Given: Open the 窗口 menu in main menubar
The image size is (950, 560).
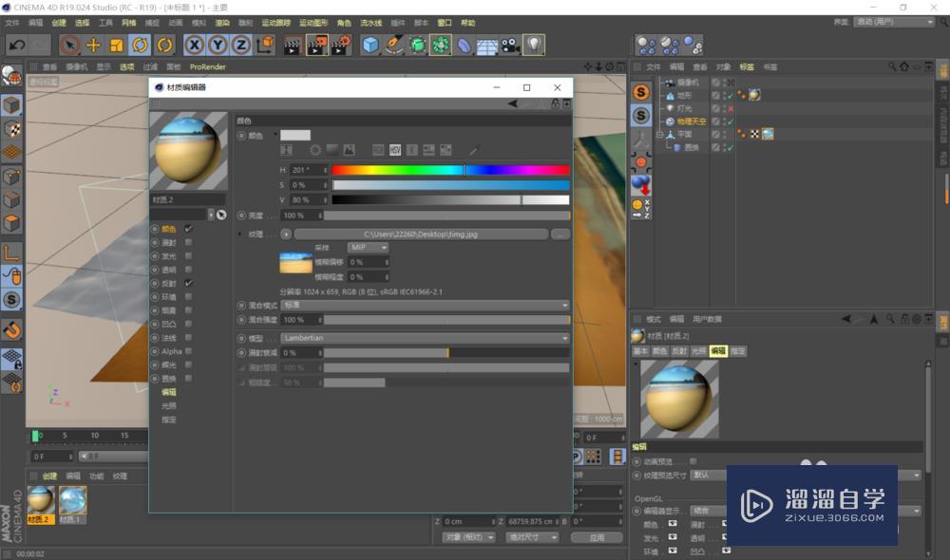Looking at the screenshot, I should pyautogui.click(x=445, y=23).
